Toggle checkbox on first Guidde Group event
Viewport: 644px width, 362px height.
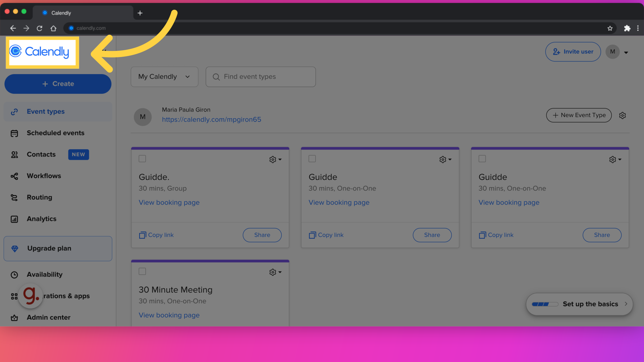point(143,159)
